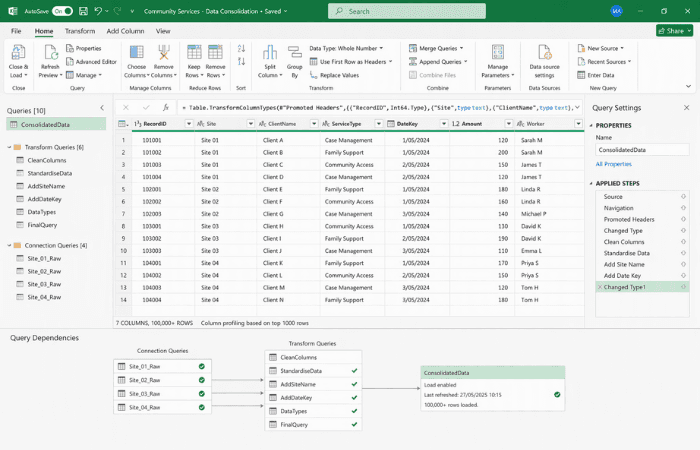Select the Clean Columns applied step

[x=624, y=242]
